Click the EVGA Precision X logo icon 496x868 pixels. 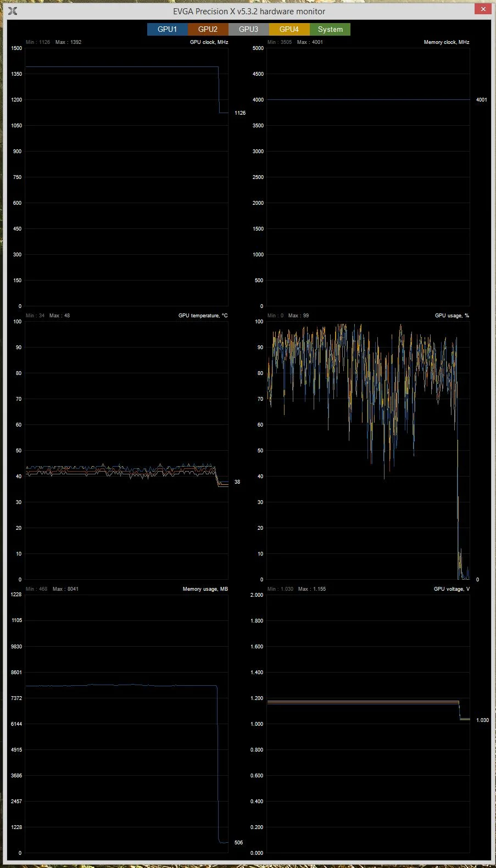point(13,11)
